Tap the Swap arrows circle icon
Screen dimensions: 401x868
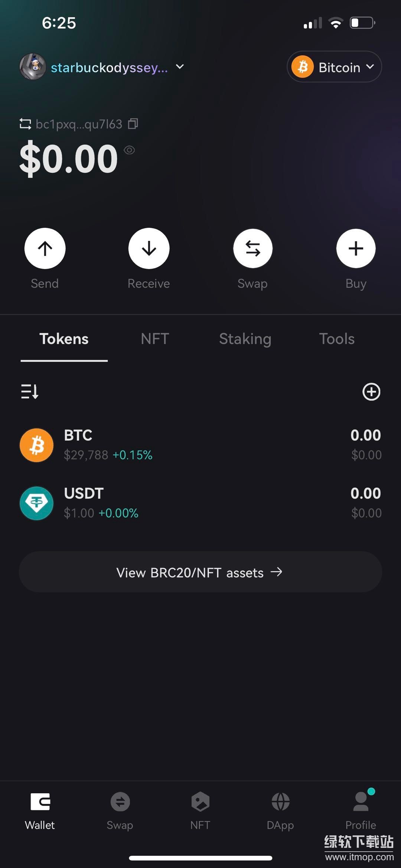tap(253, 248)
